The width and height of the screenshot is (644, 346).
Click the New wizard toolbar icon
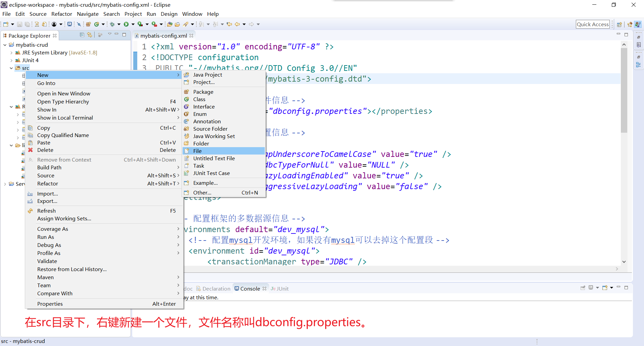tap(6, 24)
